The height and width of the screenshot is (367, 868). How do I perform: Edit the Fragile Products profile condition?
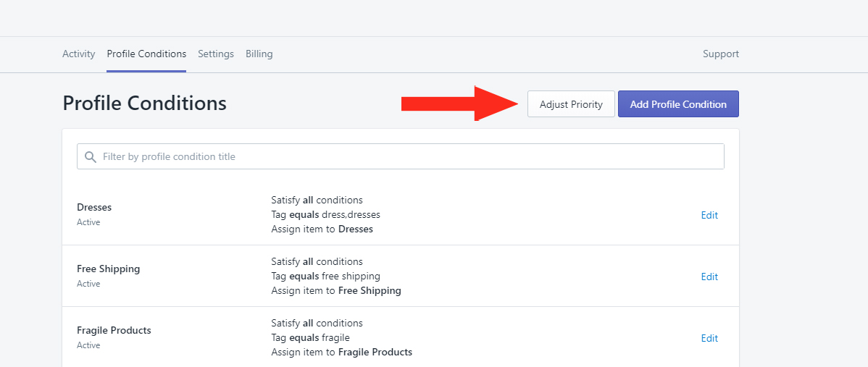coord(709,338)
